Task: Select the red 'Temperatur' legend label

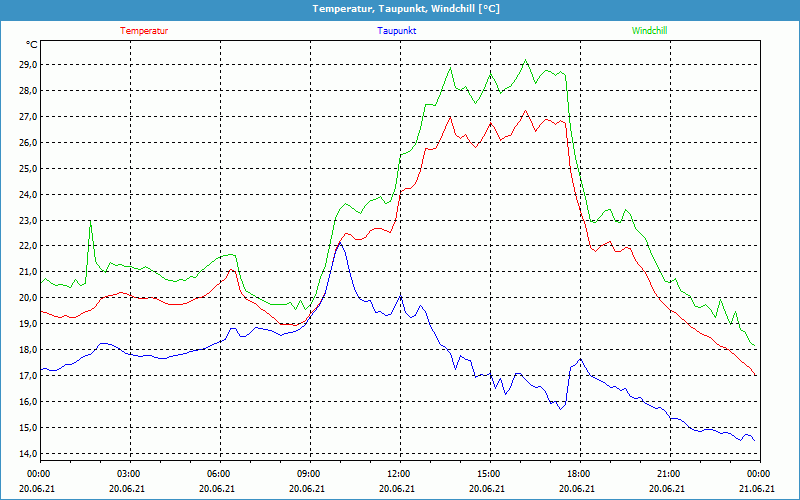Action: [x=144, y=31]
